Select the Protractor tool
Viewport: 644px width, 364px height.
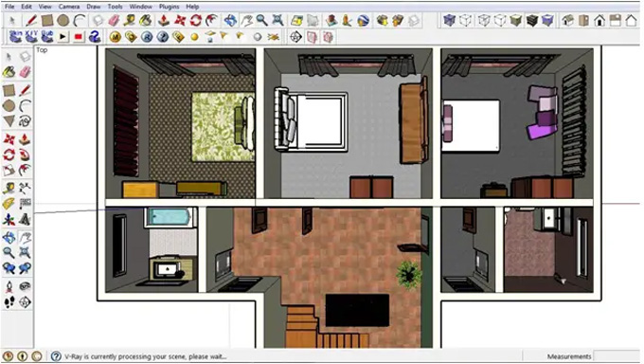point(9,204)
